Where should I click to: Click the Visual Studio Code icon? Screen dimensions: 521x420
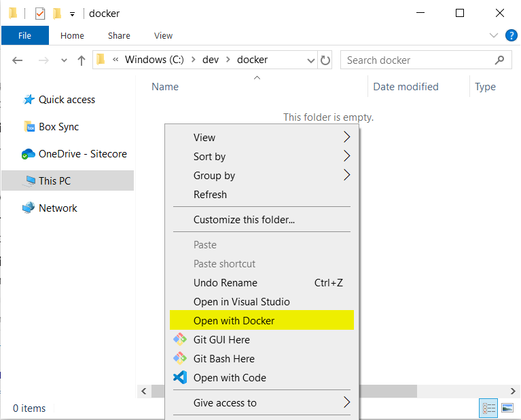tap(179, 377)
